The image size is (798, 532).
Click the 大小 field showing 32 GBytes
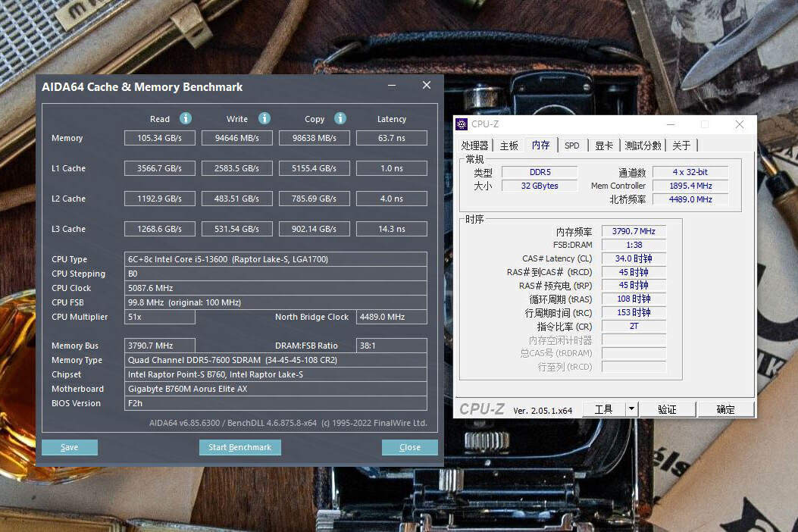540,186
